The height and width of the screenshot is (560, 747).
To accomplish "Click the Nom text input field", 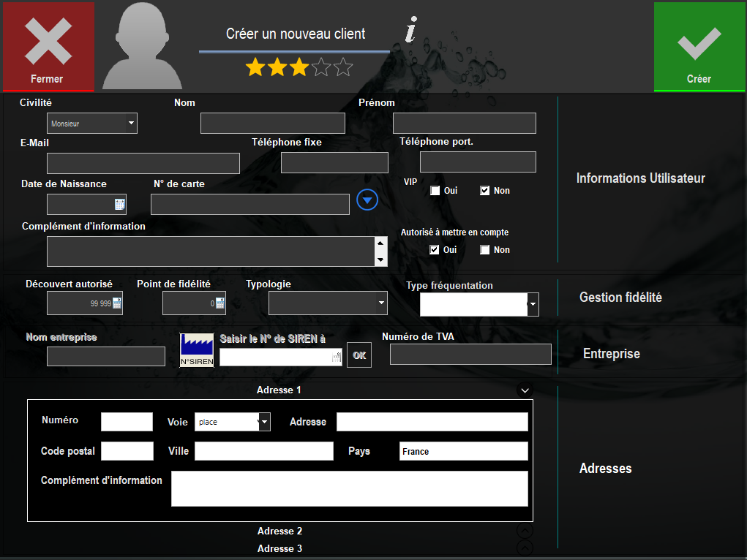I will [273, 124].
